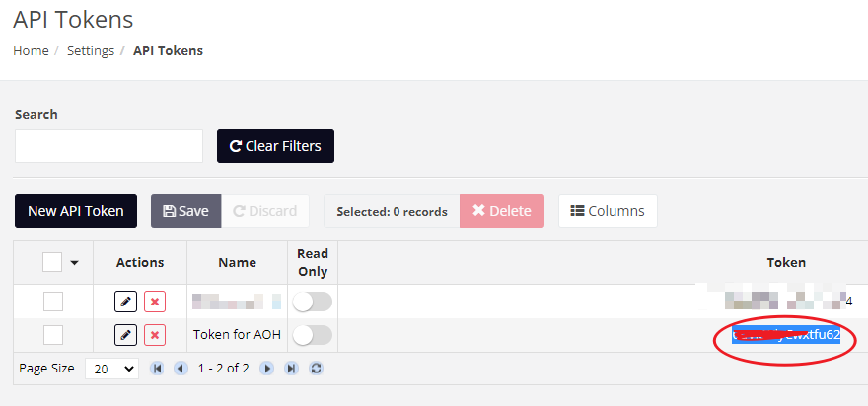This screenshot has width=868, height=406.
Task: Toggle Read Only for Token for AOH
Action: (x=313, y=335)
